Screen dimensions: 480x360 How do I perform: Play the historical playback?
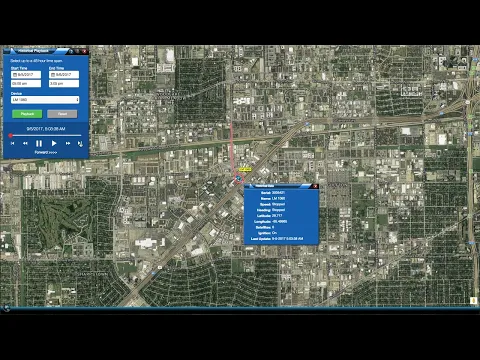54,143
